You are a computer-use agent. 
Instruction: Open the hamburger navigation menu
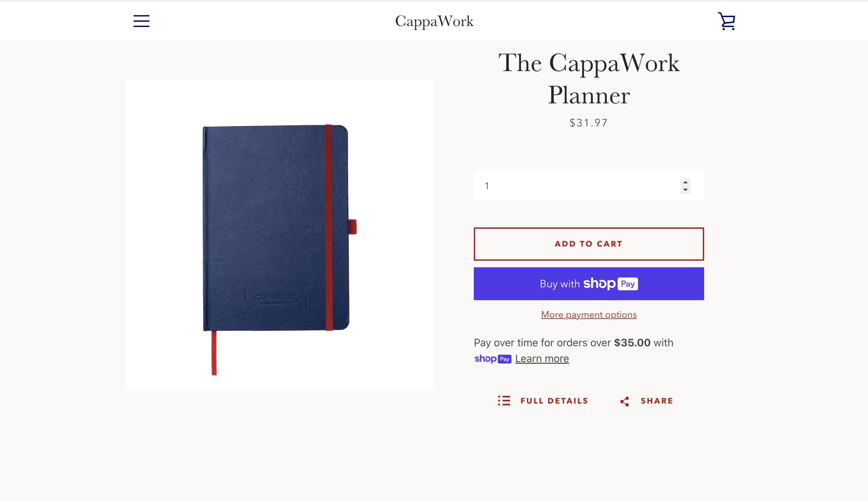pyautogui.click(x=141, y=21)
